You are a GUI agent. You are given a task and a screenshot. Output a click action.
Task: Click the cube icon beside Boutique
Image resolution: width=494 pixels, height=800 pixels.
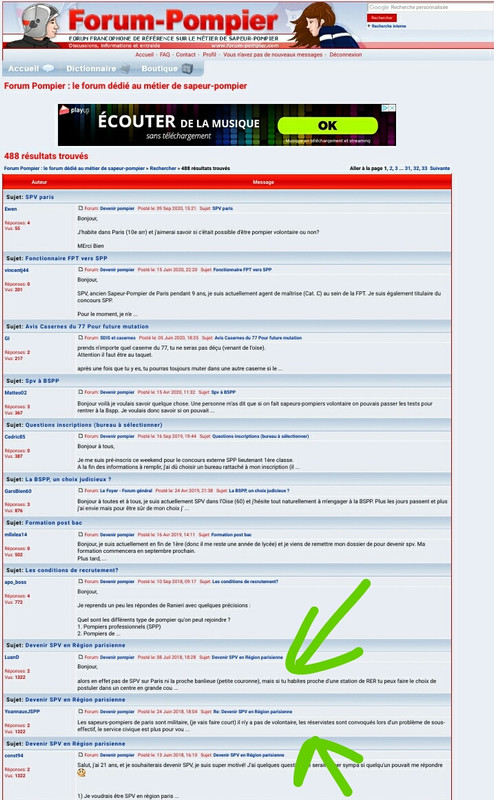point(187,68)
